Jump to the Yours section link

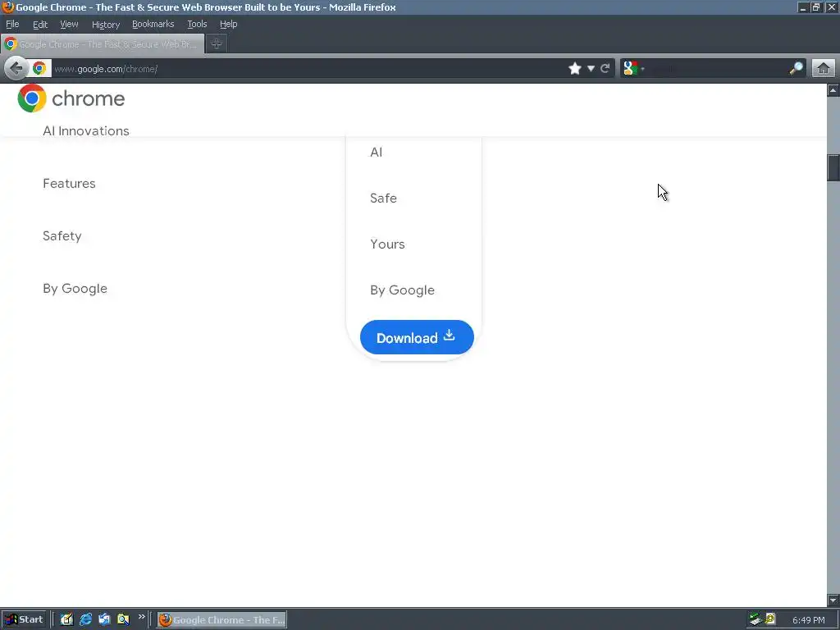(x=387, y=244)
